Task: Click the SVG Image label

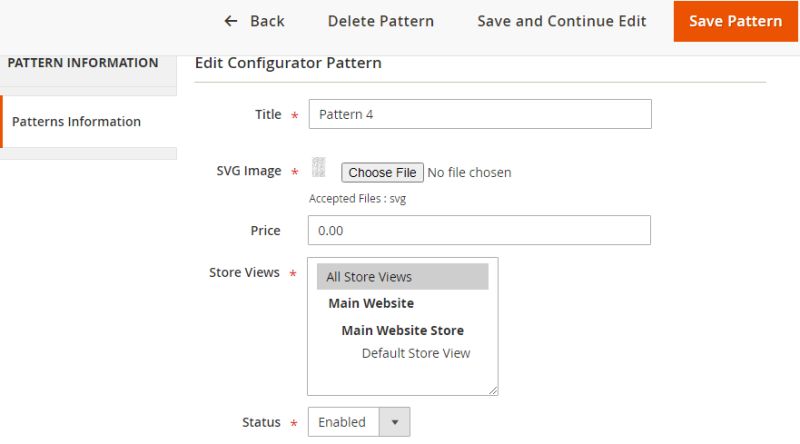Action: pos(249,170)
